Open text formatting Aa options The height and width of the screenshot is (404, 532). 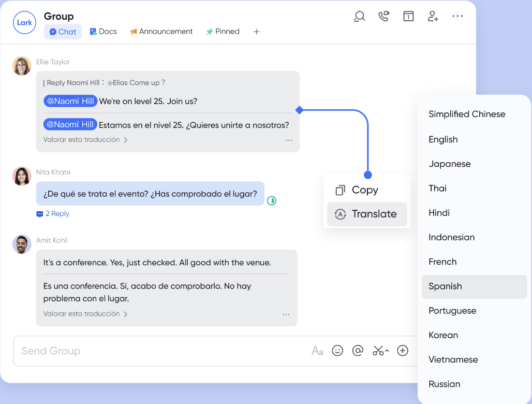(317, 351)
